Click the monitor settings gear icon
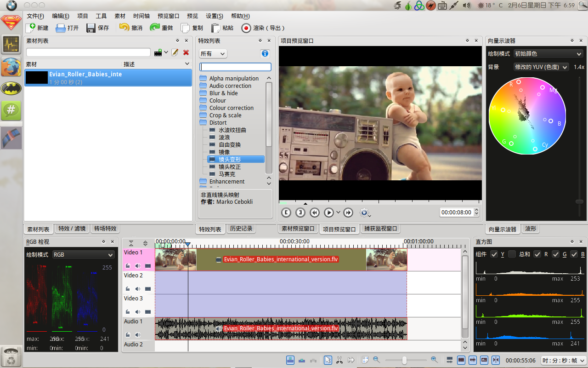 (x=364, y=212)
